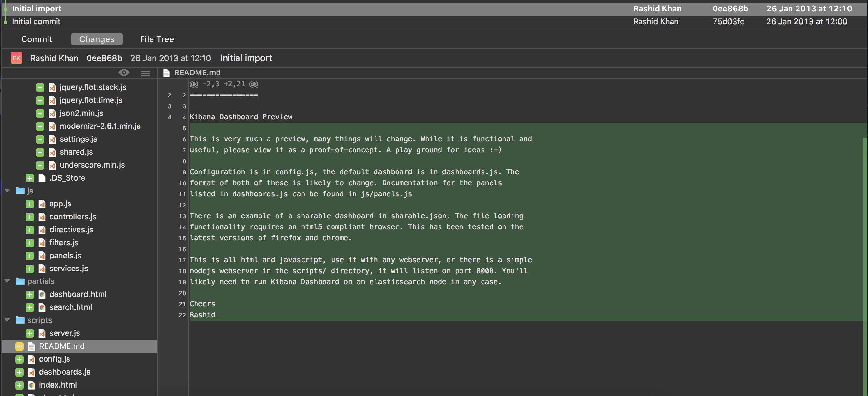This screenshot has width=868, height=396.
Task: Toggle the green added badge on server.js
Action: pyautogui.click(x=29, y=333)
